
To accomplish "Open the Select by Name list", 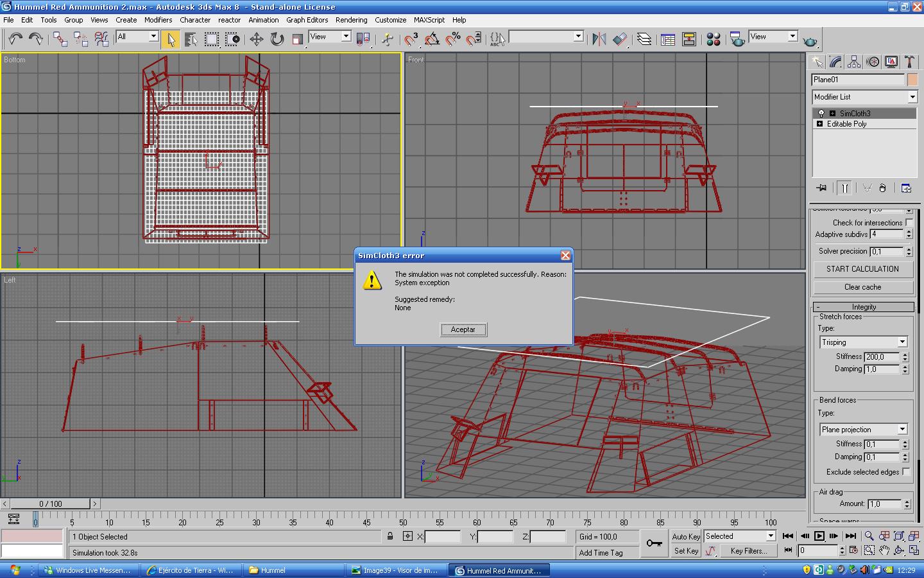I will point(191,39).
